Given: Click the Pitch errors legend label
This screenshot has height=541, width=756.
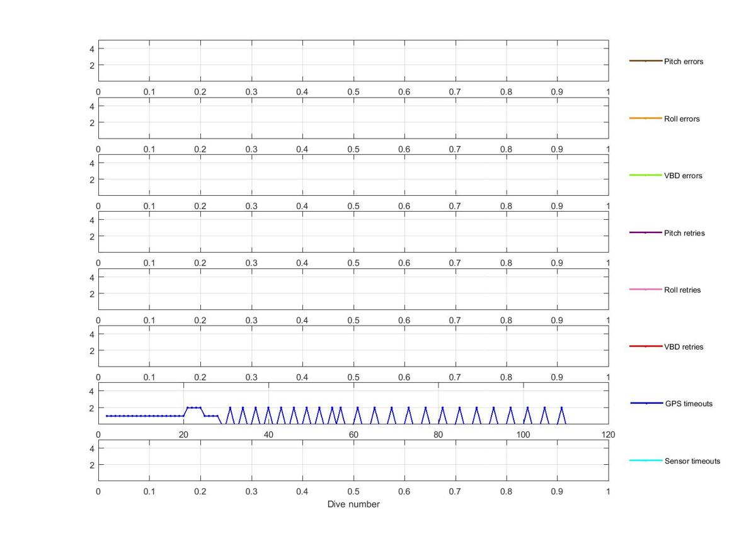Looking at the screenshot, I should pos(684,62).
